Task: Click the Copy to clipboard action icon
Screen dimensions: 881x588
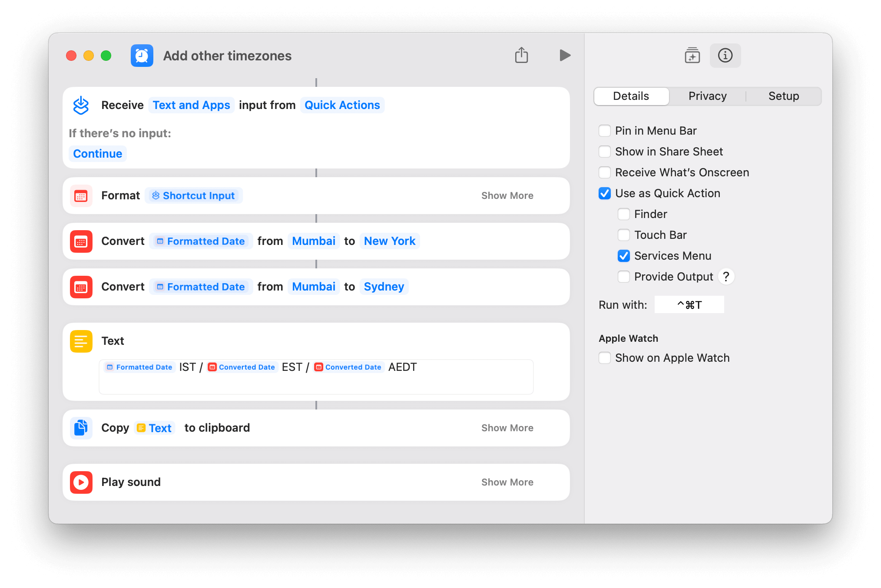Action: [81, 428]
